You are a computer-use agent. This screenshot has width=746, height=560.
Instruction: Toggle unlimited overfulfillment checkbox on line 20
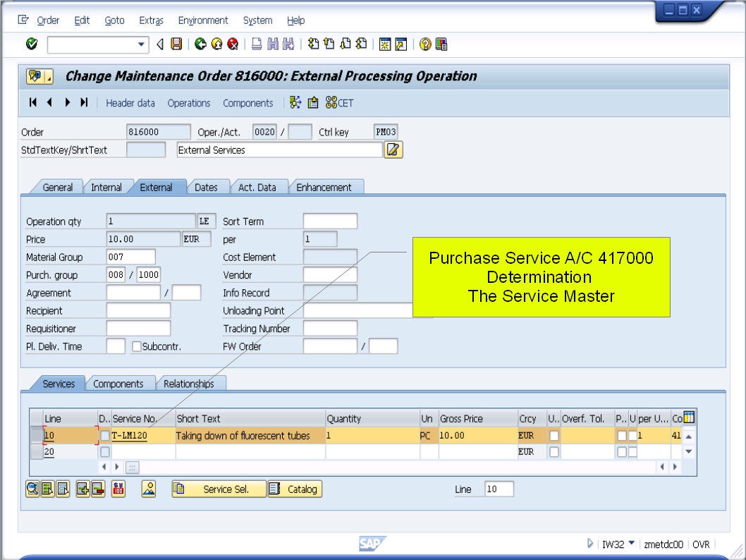click(554, 451)
